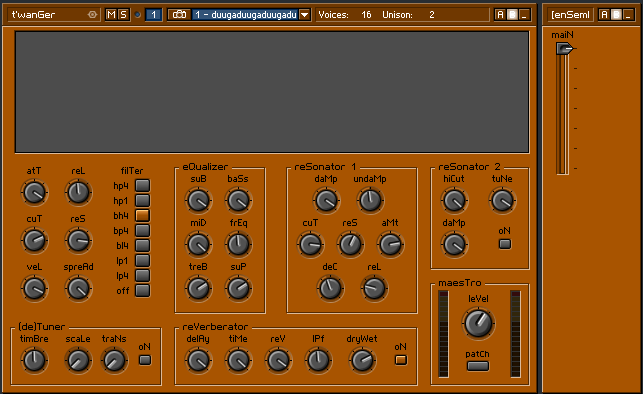This screenshot has height=394, width=643.
Task: Click the reSonator 1 reS knob
Action: point(350,245)
